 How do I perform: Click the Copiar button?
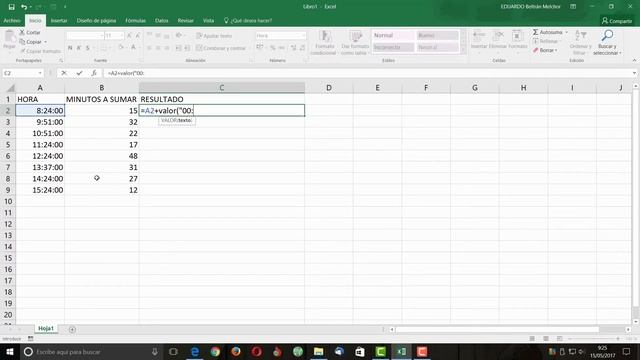[x=31, y=42]
